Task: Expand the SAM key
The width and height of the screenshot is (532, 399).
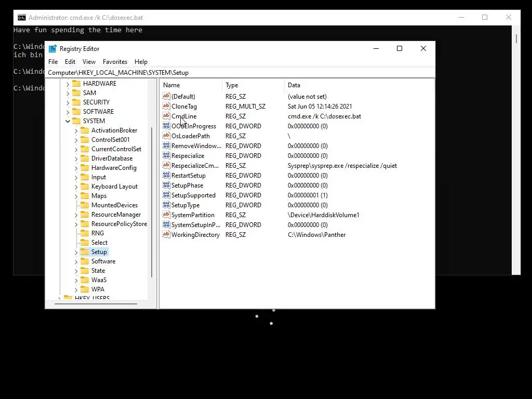Action: 68,94
